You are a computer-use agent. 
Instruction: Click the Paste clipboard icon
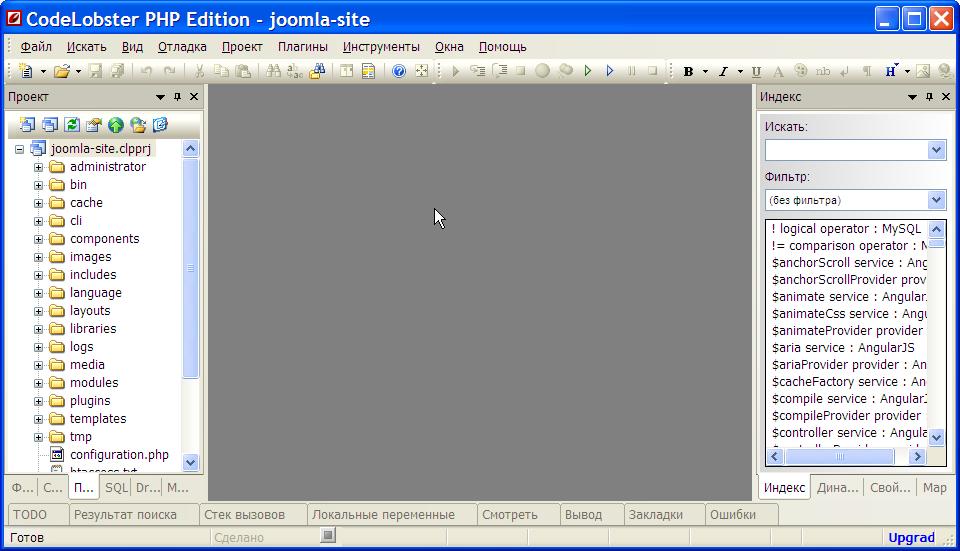click(243, 71)
